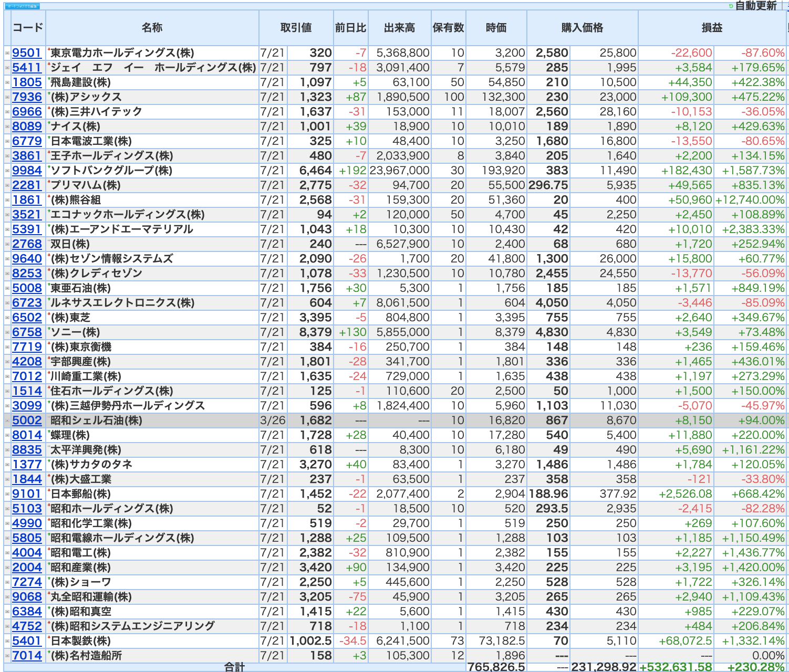Click the small row icon left of code 5391
The image size is (789, 672).
(x=7, y=229)
